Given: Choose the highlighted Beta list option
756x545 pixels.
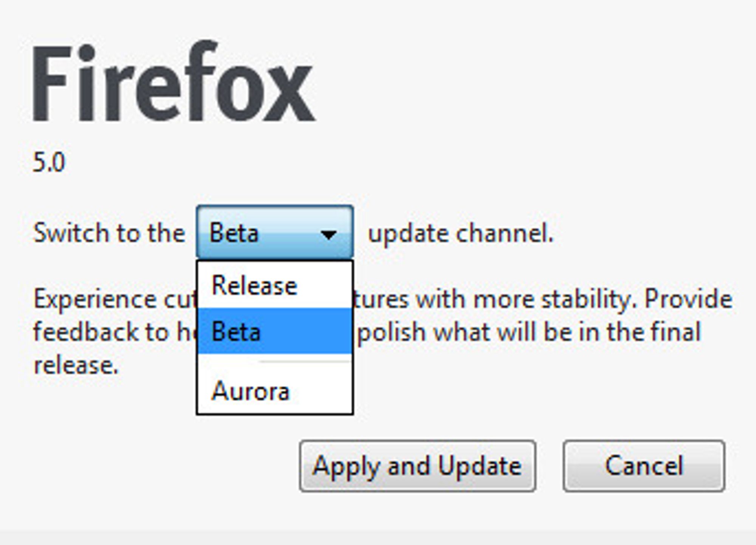Looking at the screenshot, I should pyautogui.click(x=275, y=331).
